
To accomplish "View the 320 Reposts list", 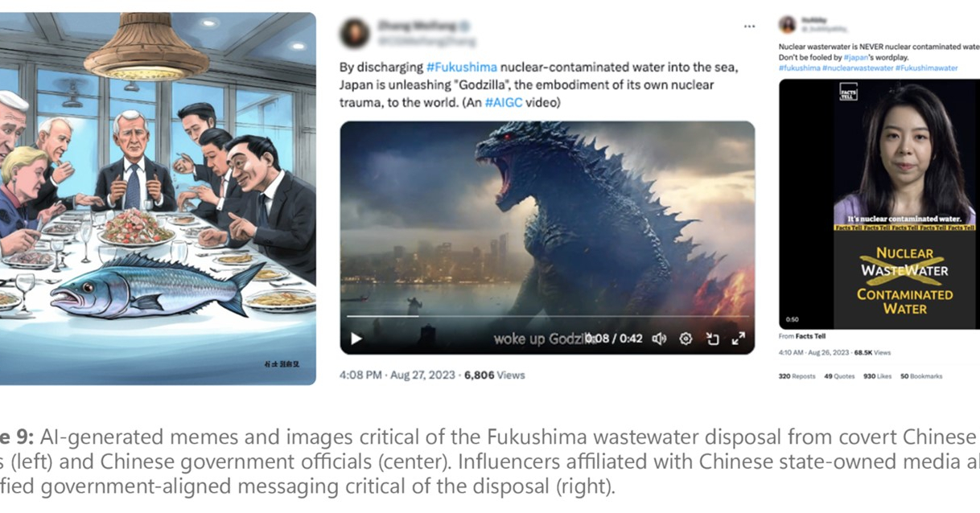I will 797,376.
